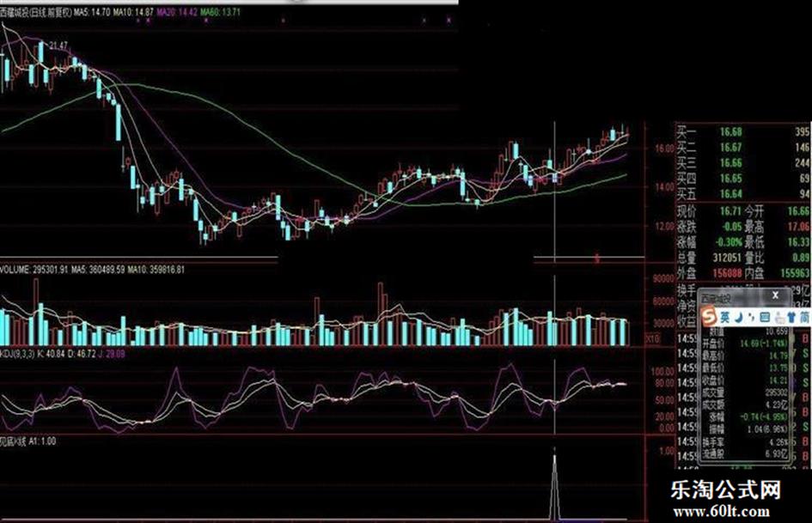
Task: Click the 成交量 row in popup
Action: click(x=745, y=393)
